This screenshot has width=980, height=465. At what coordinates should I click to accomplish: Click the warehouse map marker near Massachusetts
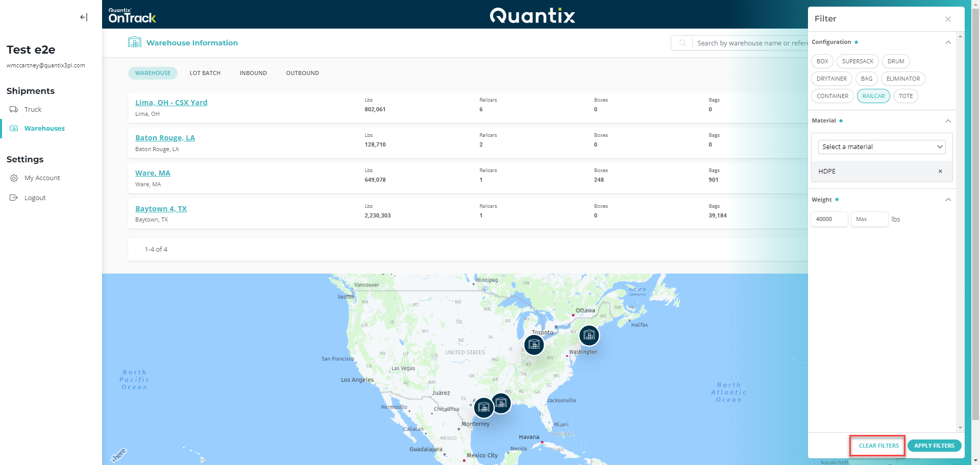[x=589, y=335]
